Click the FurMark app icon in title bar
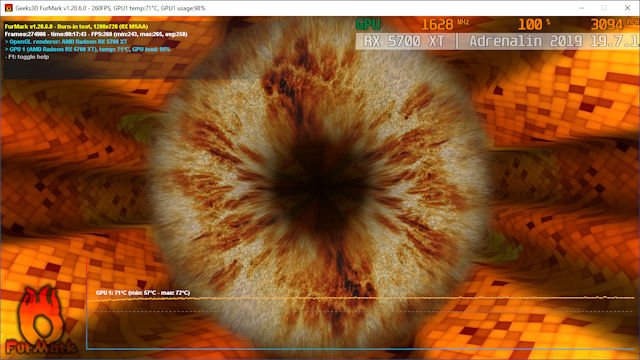This screenshot has height=360, width=640. pos(8,8)
